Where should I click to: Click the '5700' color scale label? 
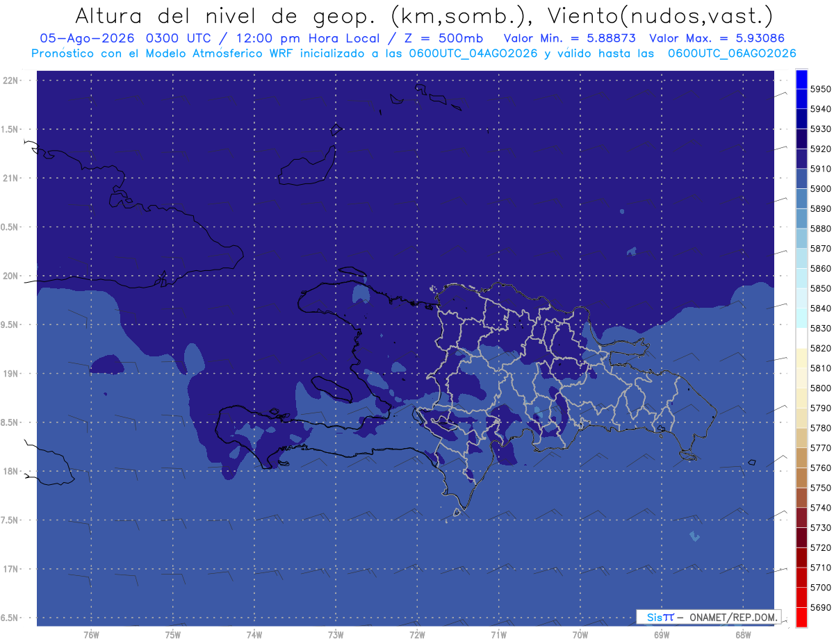click(x=820, y=588)
